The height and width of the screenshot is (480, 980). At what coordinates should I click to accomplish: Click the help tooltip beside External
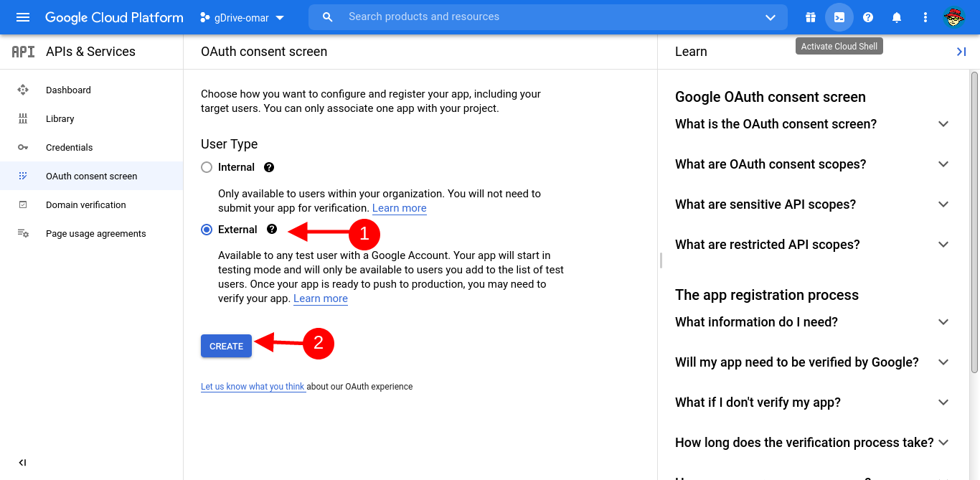(x=271, y=229)
